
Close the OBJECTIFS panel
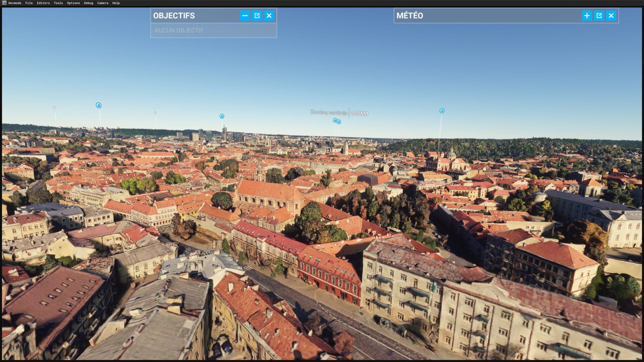tap(269, 16)
